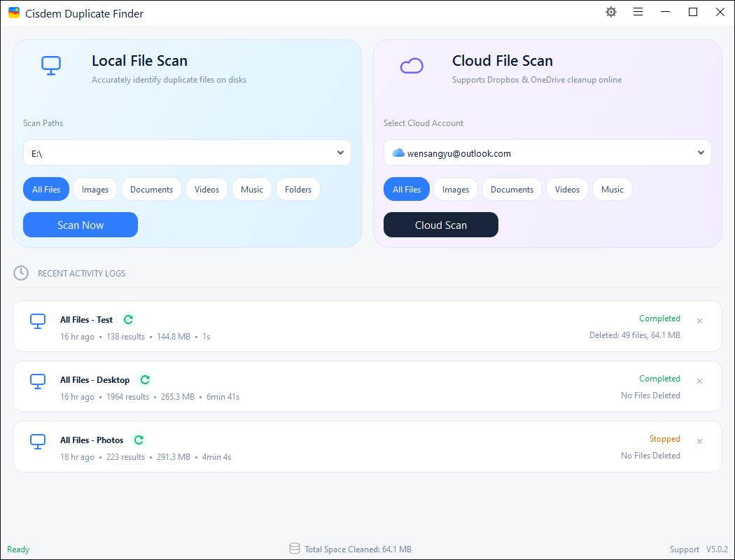The width and height of the screenshot is (735, 560).
Task: Click "Deleted: 49 files, 64.1 MB" text
Action: tap(635, 335)
